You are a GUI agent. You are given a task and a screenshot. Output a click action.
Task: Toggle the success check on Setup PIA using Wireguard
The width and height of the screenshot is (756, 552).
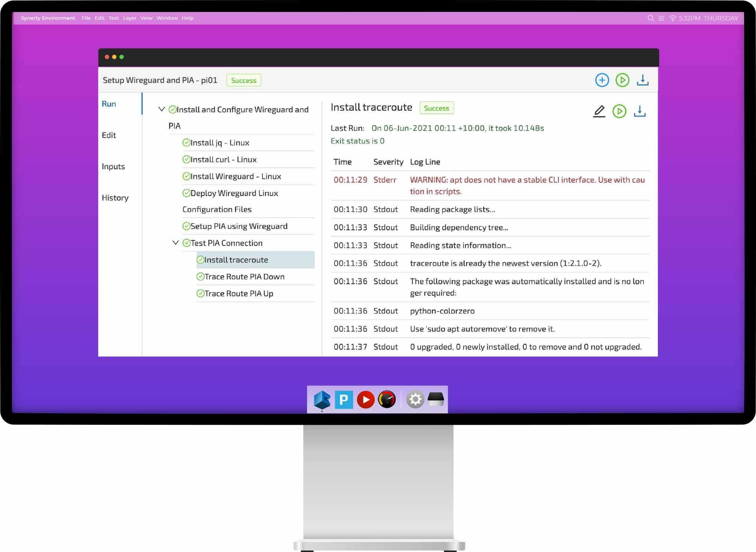187,226
